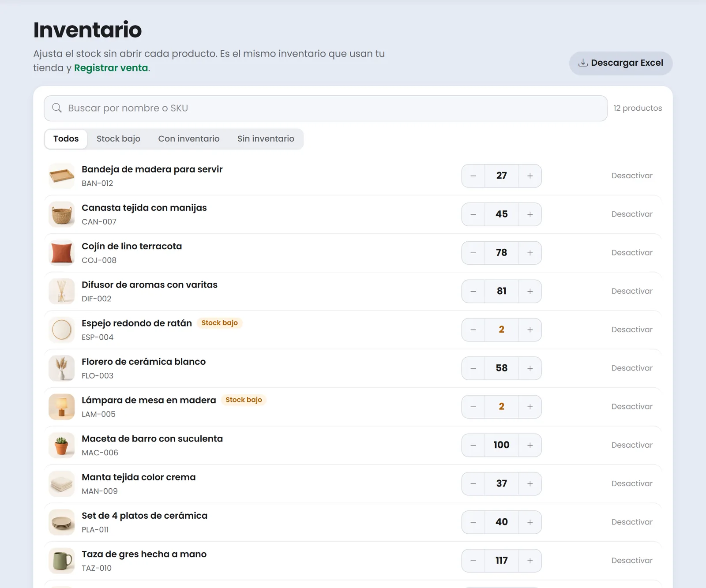Increase Taza de gres hecha a mano stock
This screenshot has height=588, width=706.
click(530, 561)
